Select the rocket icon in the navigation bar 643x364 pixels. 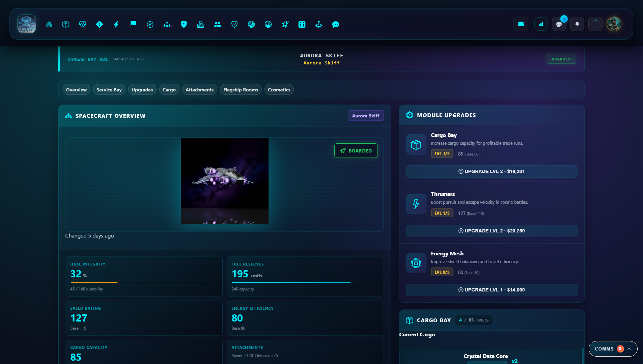click(x=285, y=24)
